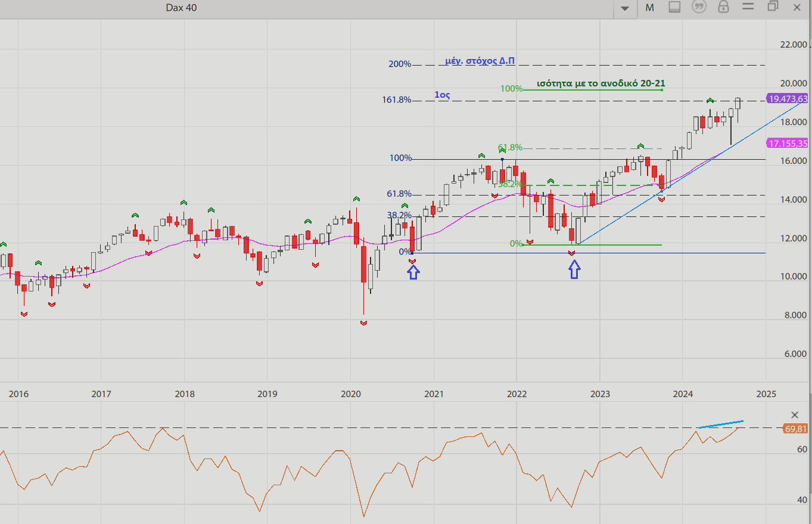Click the green 100% Fibonacci label
The height and width of the screenshot is (524, 812).
click(511, 89)
